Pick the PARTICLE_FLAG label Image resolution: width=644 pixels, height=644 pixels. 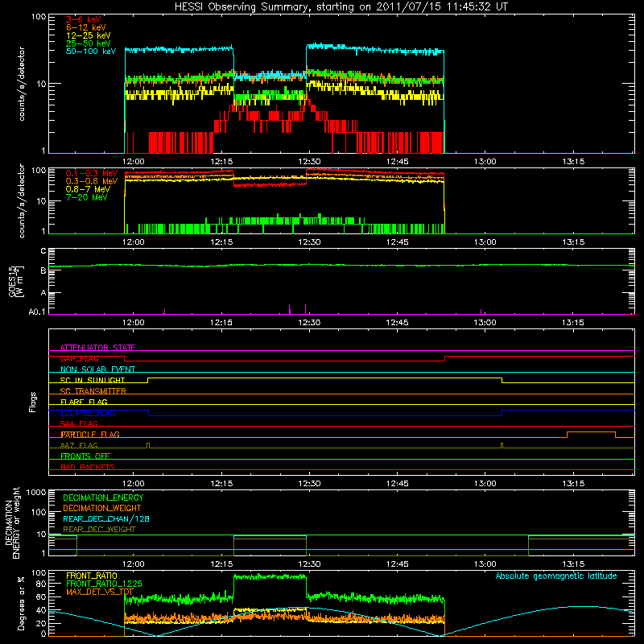[x=90, y=434]
